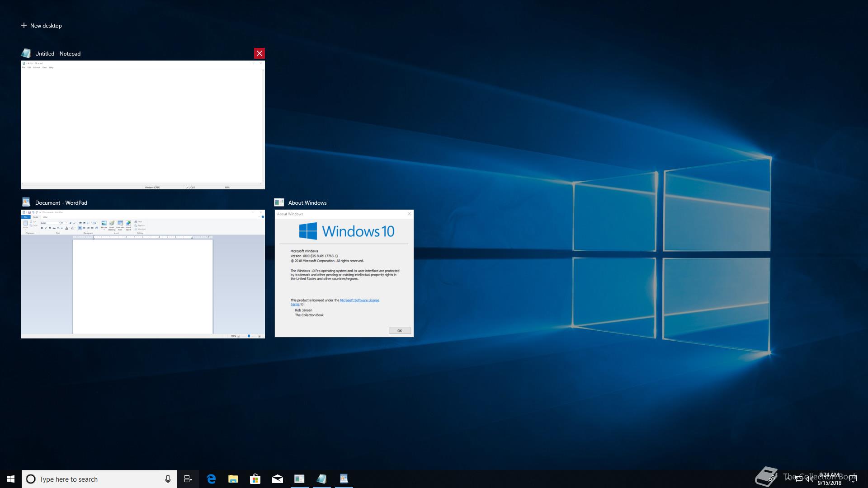Screen dimensions: 868x488
Task: Open Microsoft Edge from the taskbar
Action: click(211, 479)
